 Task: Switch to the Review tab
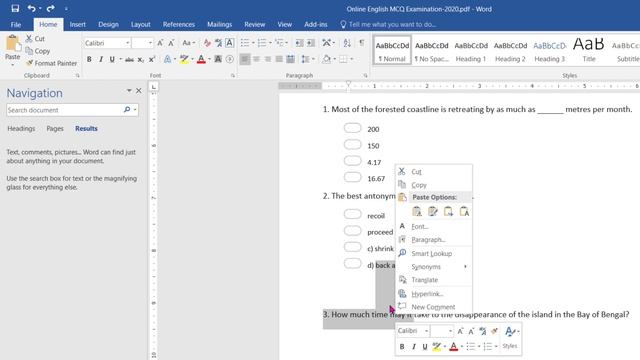pos(255,24)
